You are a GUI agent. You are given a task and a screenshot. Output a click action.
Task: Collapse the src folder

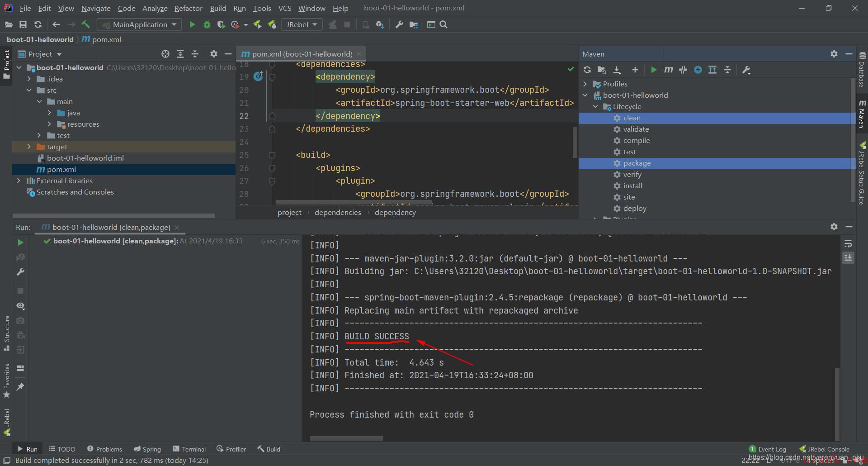click(29, 90)
